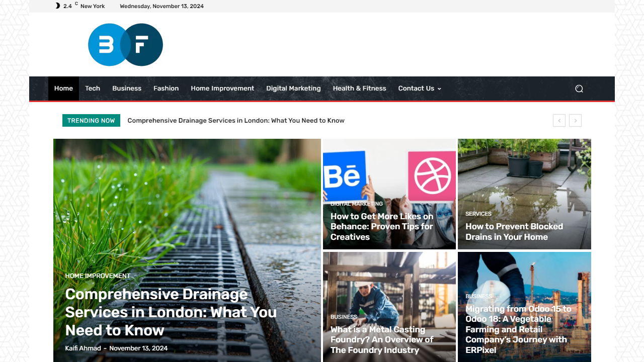Select Fashion in the navigation bar

166,88
